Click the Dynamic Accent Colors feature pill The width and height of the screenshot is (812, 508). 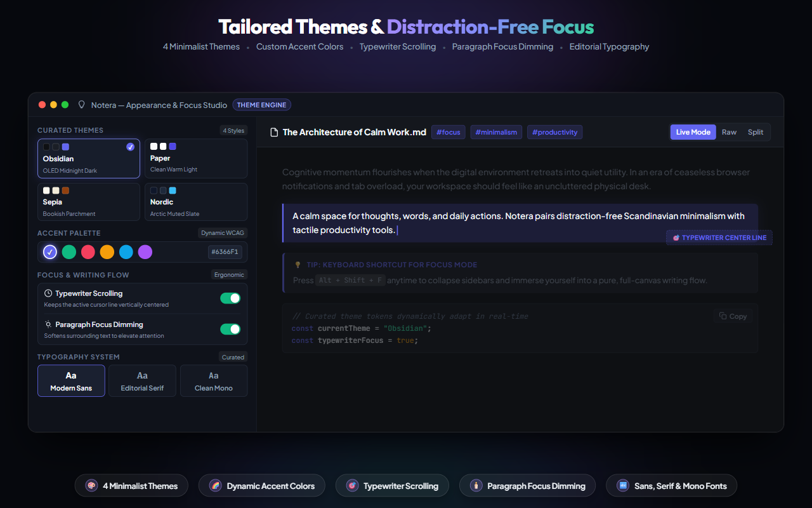(x=261, y=486)
